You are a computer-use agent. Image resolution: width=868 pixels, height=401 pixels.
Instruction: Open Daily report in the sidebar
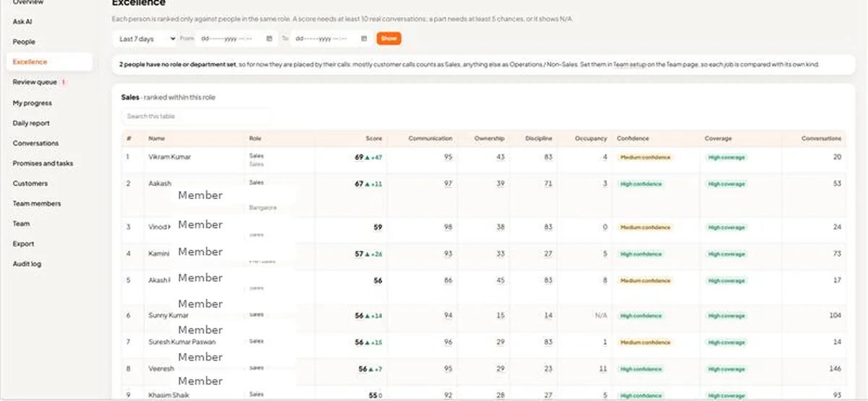31,123
